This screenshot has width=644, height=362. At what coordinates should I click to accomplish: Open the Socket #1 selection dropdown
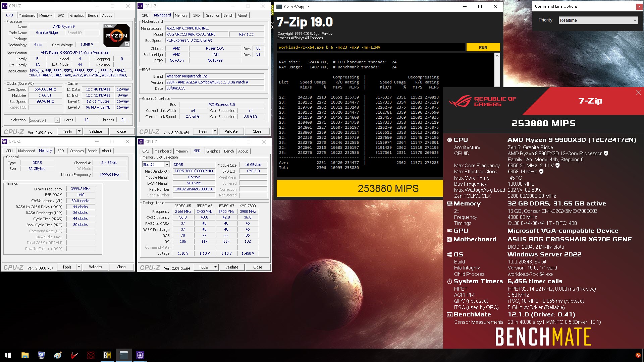44,120
